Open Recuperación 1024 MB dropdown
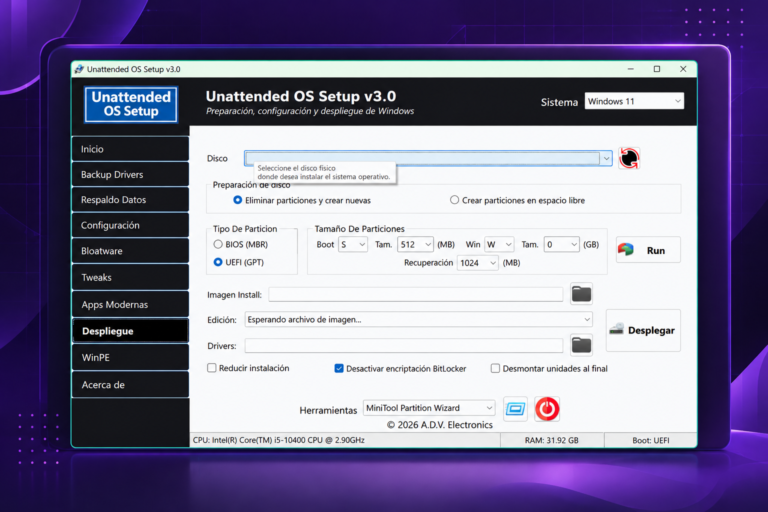The width and height of the screenshot is (768, 512). 478,263
